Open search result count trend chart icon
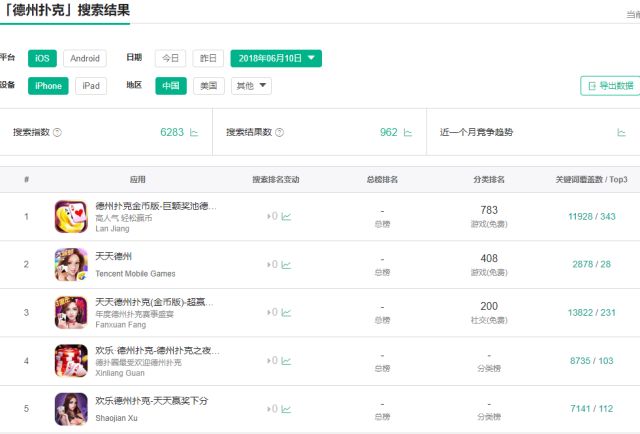The width and height of the screenshot is (640, 434). coord(407,133)
